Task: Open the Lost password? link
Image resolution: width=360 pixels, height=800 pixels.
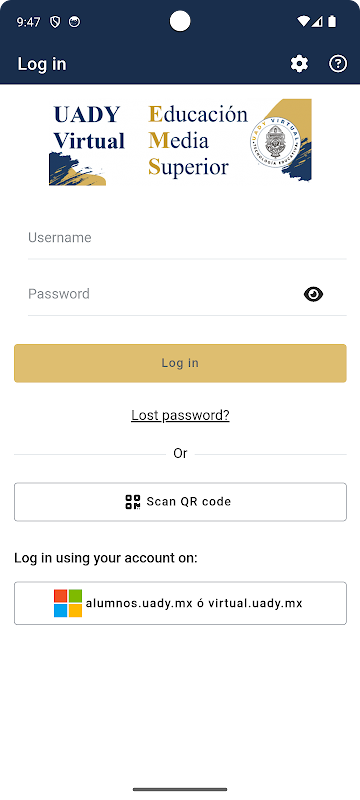Action: pyautogui.click(x=180, y=415)
